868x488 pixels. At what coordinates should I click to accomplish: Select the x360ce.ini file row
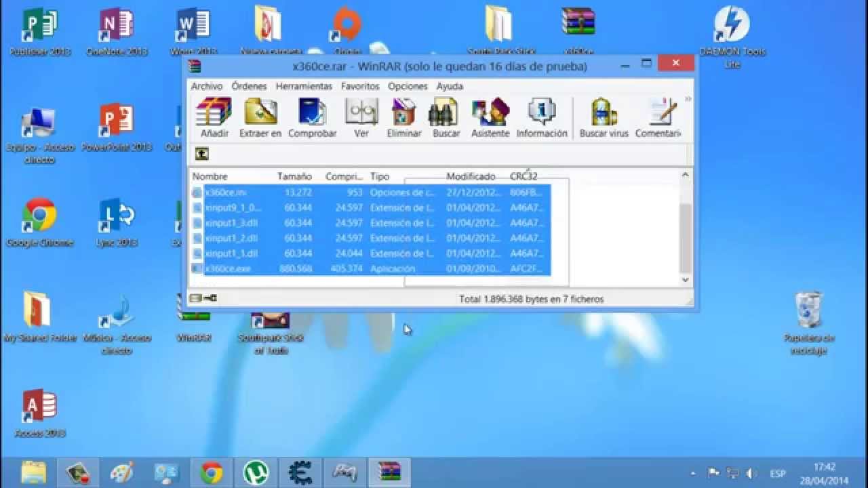[370, 192]
